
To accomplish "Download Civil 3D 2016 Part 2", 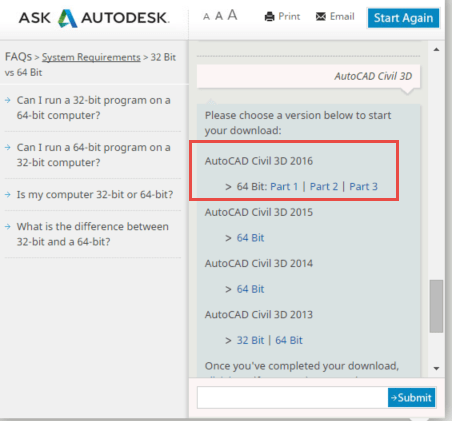I will pos(324,186).
